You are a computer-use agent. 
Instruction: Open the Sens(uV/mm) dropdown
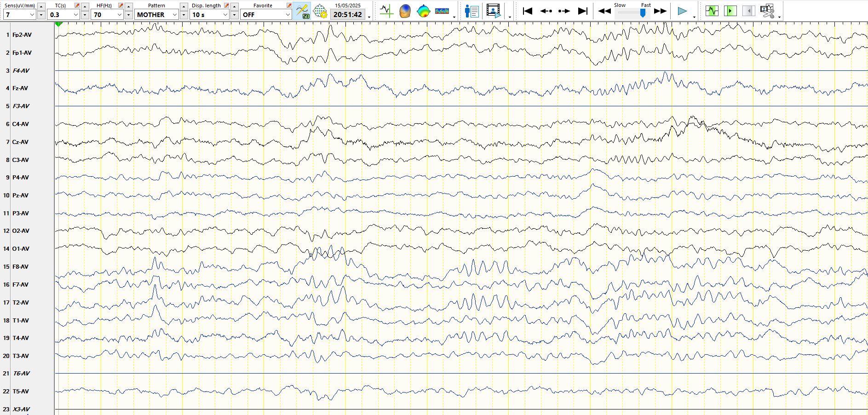19,15
